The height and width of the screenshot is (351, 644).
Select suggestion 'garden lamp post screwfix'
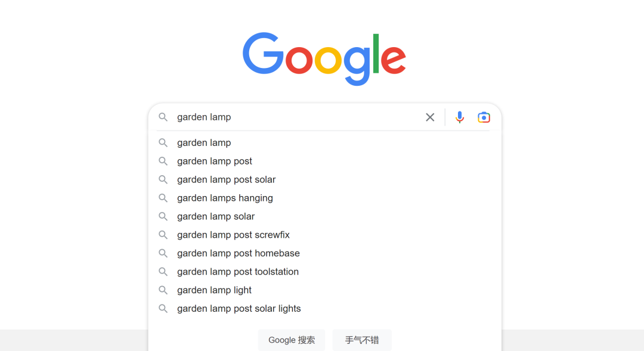click(x=233, y=234)
